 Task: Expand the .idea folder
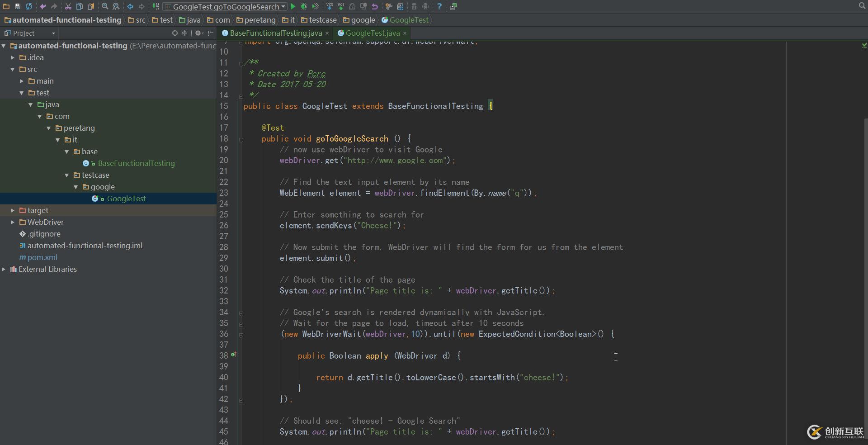click(13, 57)
